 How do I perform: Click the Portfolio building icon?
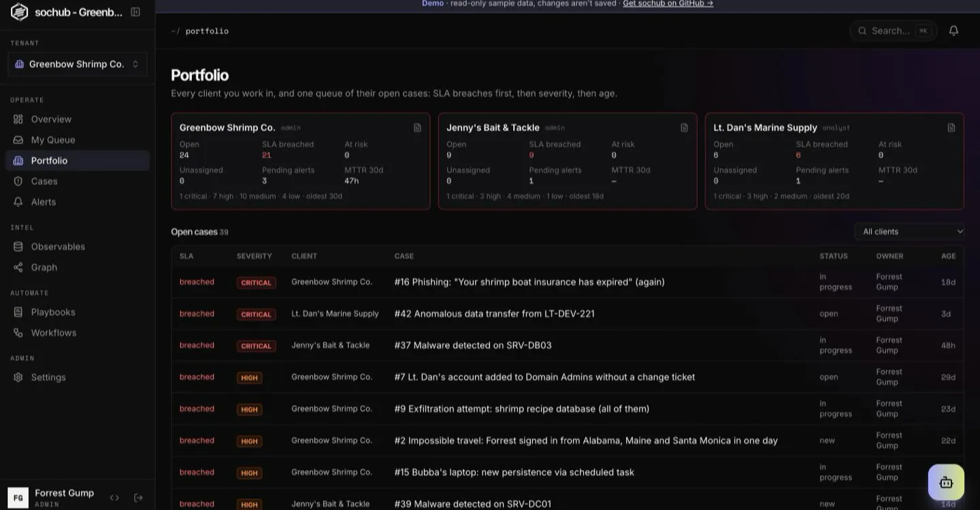coord(18,160)
